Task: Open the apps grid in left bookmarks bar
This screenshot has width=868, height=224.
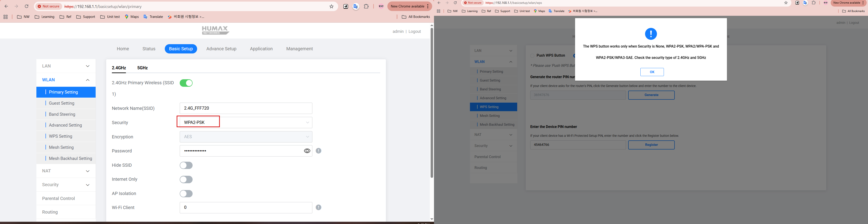Action: coord(5,17)
